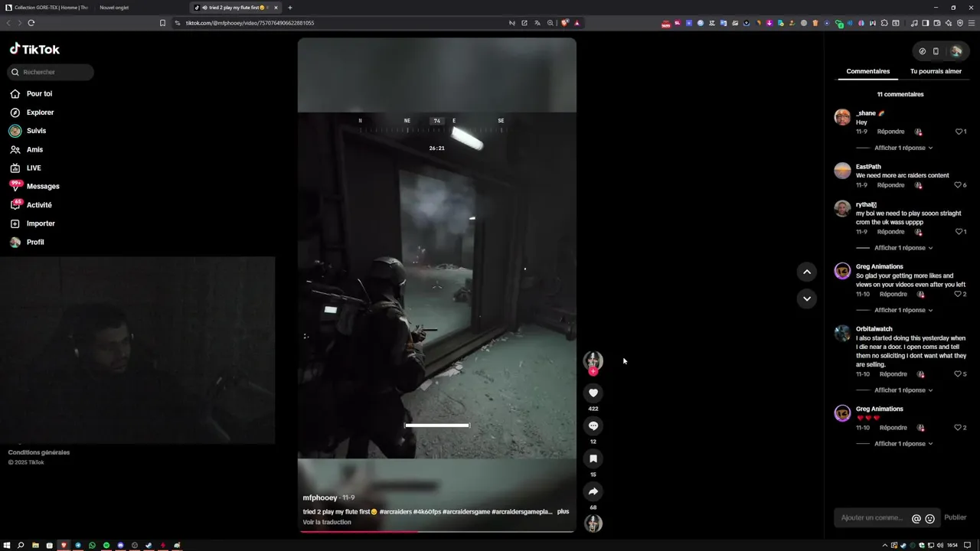The image size is (980, 551).
Task: Open the profile avatar at top right
Action: [x=956, y=51]
